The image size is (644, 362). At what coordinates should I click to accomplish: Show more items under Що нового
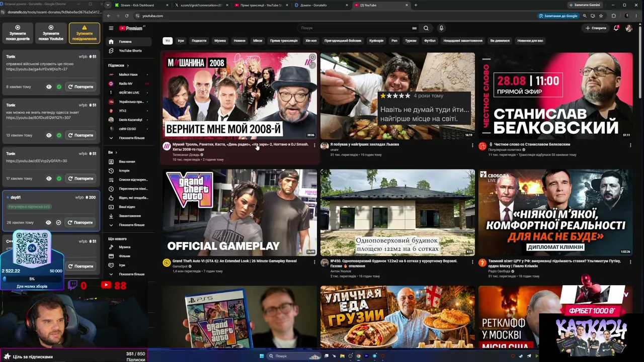coord(128,274)
